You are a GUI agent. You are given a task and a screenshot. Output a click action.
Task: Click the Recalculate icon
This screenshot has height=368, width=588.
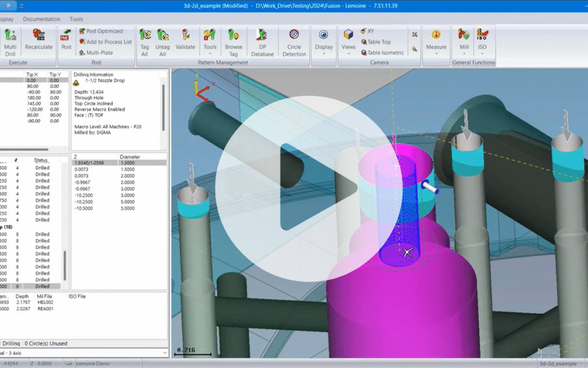pyautogui.click(x=39, y=42)
